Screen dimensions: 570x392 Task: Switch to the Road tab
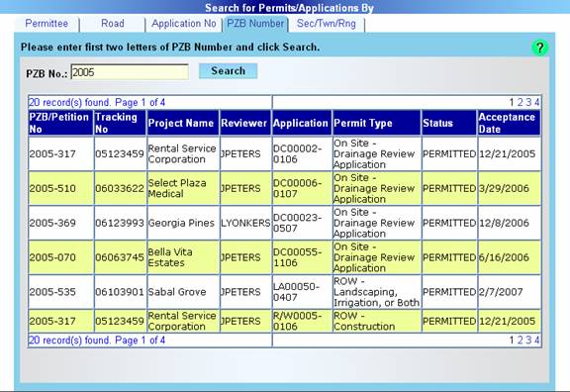(113, 24)
